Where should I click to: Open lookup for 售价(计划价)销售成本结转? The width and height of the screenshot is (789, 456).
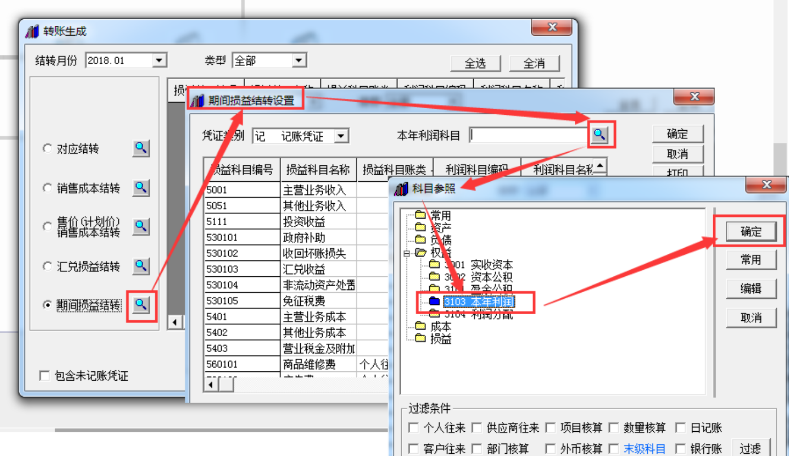click(x=141, y=226)
